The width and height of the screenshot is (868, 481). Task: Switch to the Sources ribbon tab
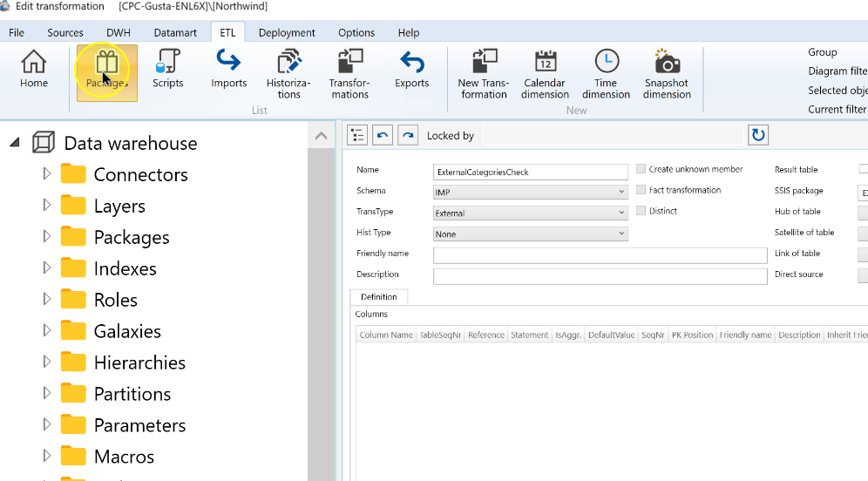point(65,32)
